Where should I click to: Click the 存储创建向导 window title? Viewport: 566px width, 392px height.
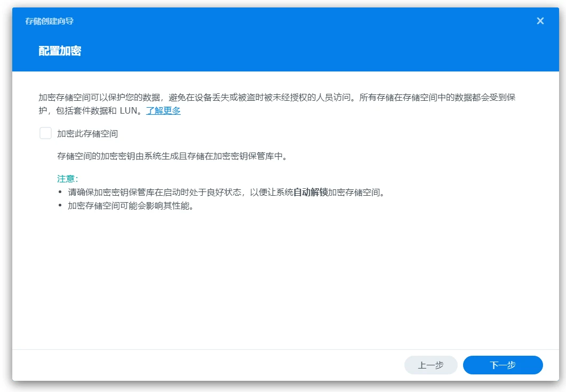pyautogui.click(x=50, y=21)
